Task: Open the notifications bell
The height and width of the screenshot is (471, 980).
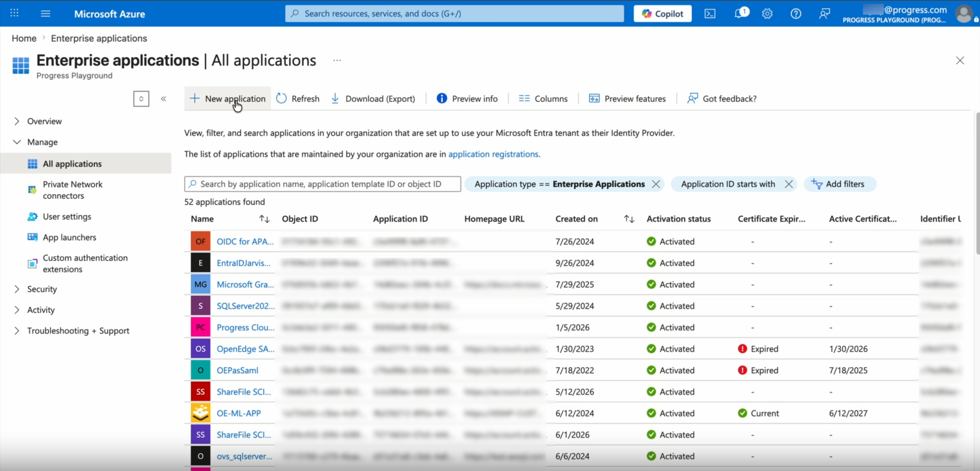Action: click(x=739, y=14)
